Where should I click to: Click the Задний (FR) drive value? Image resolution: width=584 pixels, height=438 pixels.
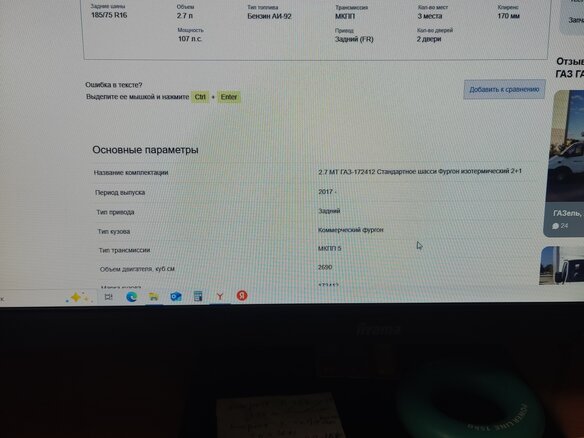[354, 39]
